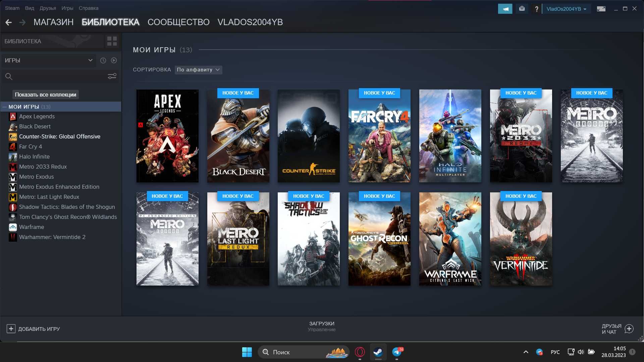
Task: Open the Справка menu
Action: click(89, 8)
